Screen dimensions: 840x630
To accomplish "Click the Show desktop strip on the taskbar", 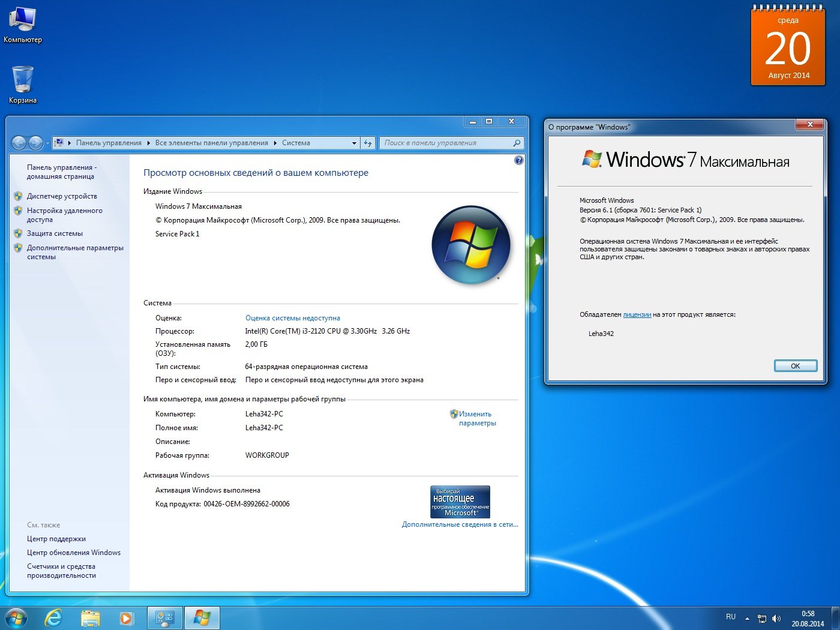I will (836, 618).
